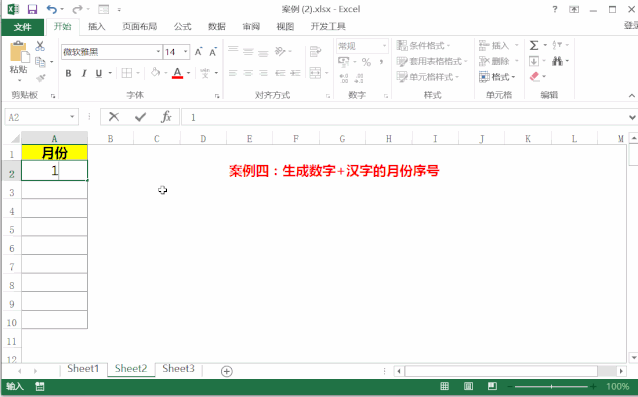Open the 文件 File tab
The width and height of the screenshot is (638, 397).
click(22, 27)
